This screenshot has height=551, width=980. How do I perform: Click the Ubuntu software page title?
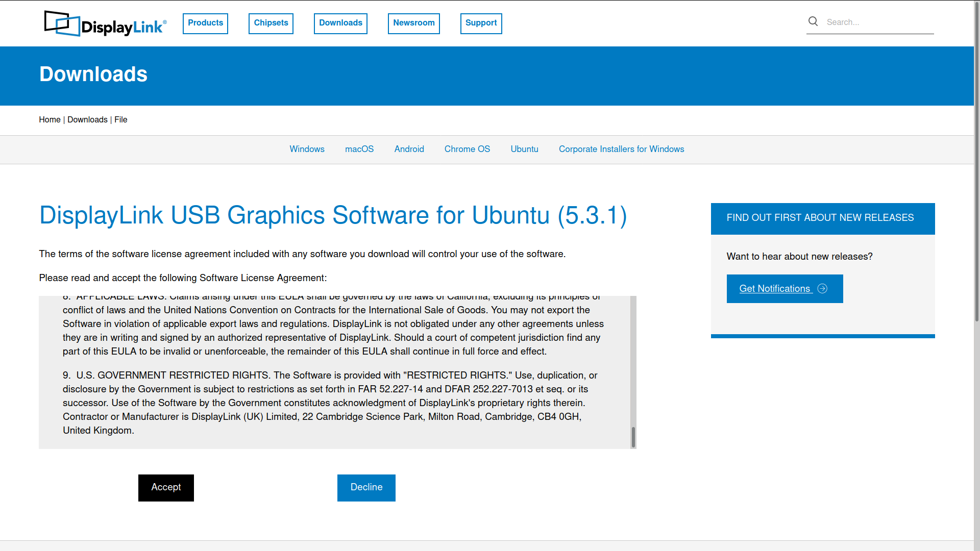pos(333,215)
